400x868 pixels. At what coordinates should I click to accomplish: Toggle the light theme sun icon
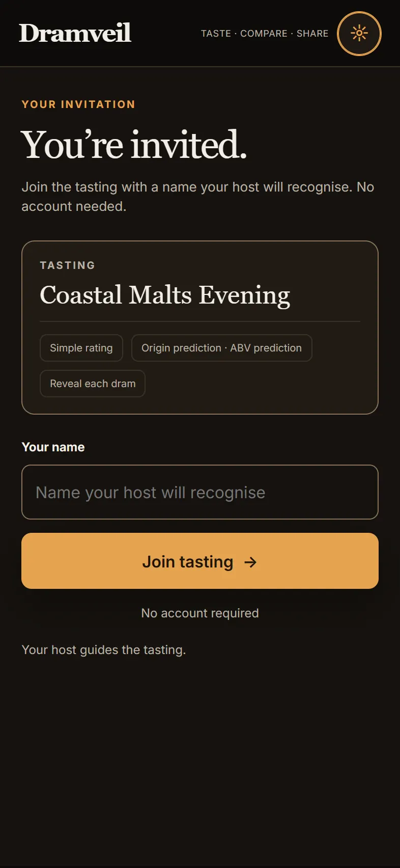[359, 34]
